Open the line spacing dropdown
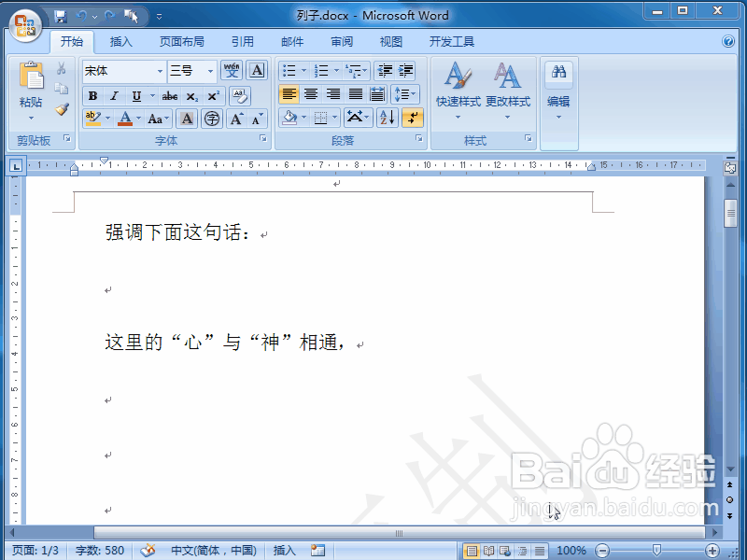 pyautogui.click(x=404, y=93)
